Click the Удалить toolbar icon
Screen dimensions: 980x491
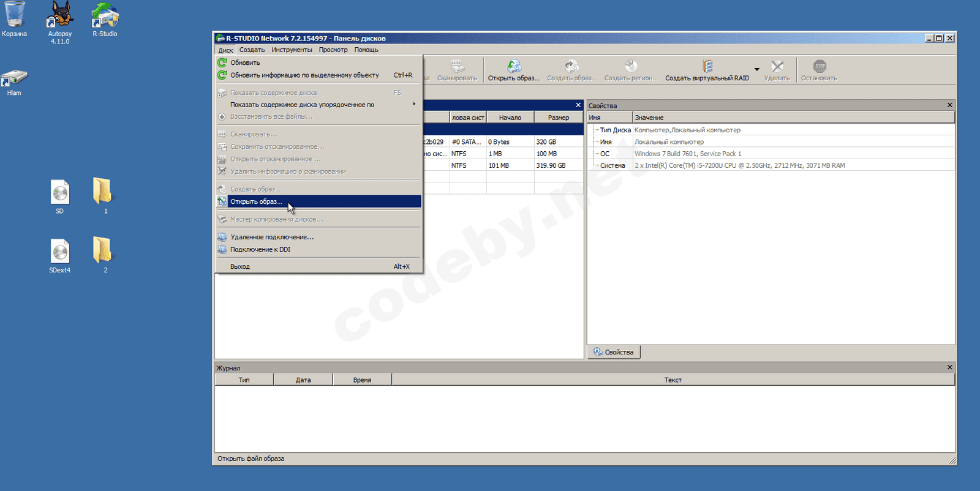(777, 70)
